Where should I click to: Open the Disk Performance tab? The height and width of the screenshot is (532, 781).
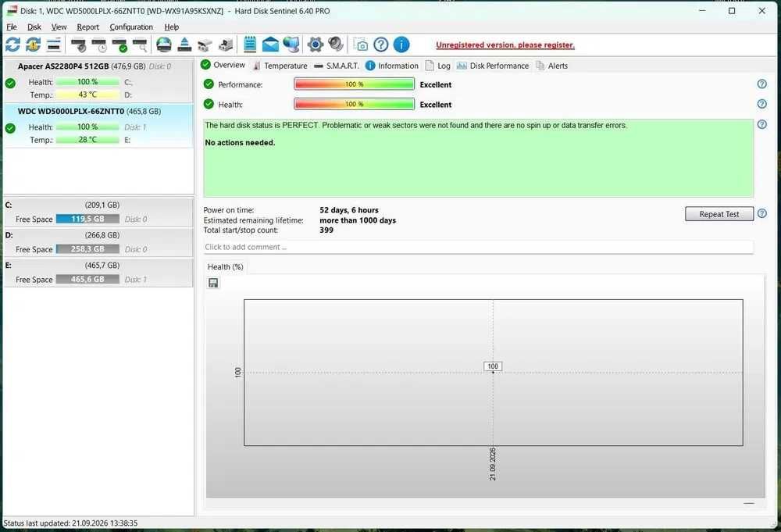[x=493, y=66]
